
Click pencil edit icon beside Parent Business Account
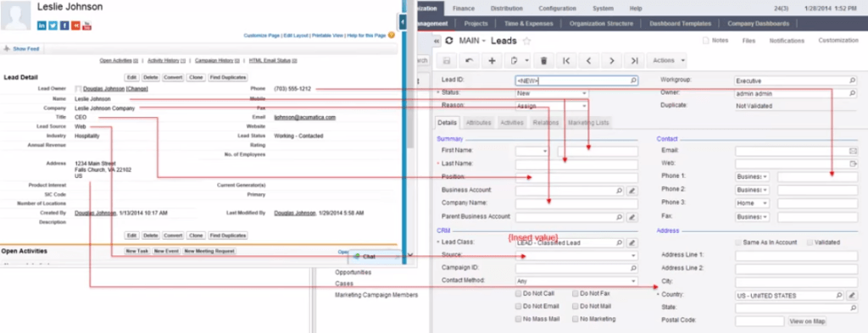click(x=632, y=217)
